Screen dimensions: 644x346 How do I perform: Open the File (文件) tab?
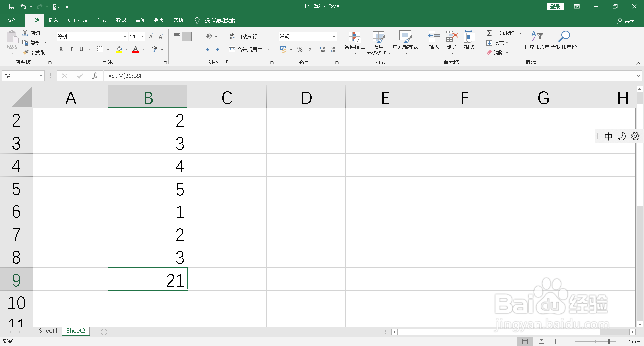12,20
